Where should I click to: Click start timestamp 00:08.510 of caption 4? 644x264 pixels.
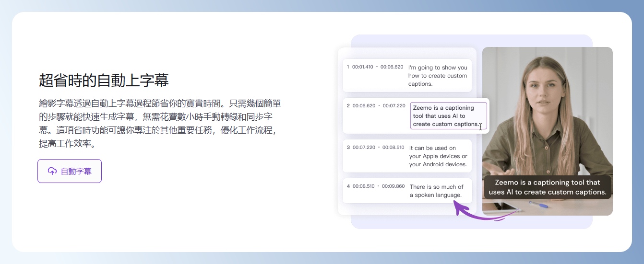(x=364, y=186)
